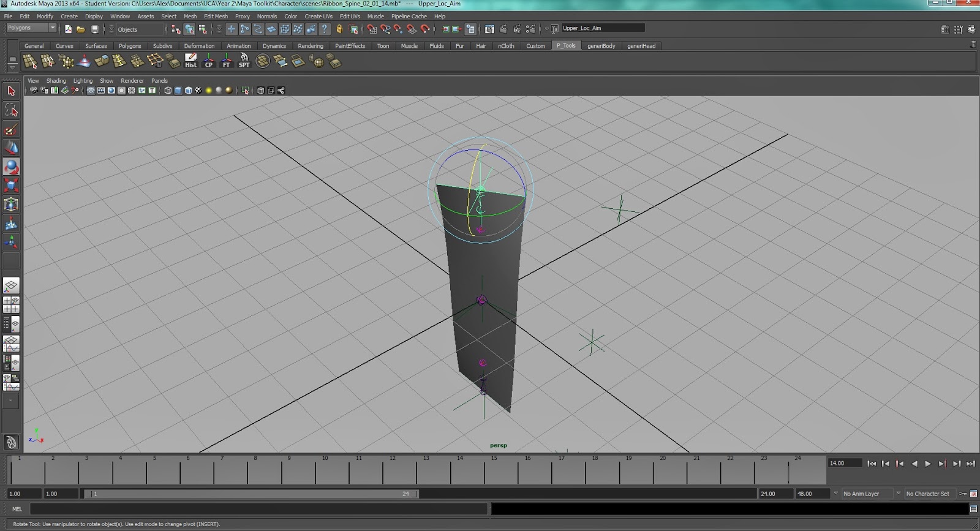The height and width of the screenshot is (531, 980).
Task: Click the SPT shelf icon
Action: click(x=244, y=61)
